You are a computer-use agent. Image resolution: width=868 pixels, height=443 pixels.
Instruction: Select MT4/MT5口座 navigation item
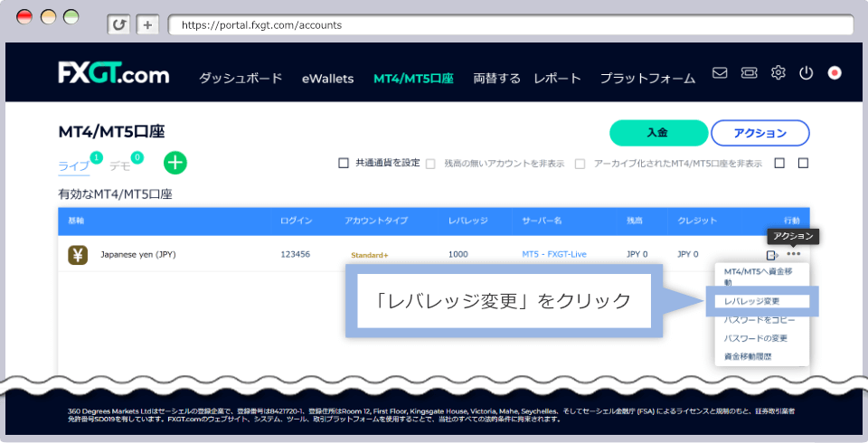click(x=413, y=79)
